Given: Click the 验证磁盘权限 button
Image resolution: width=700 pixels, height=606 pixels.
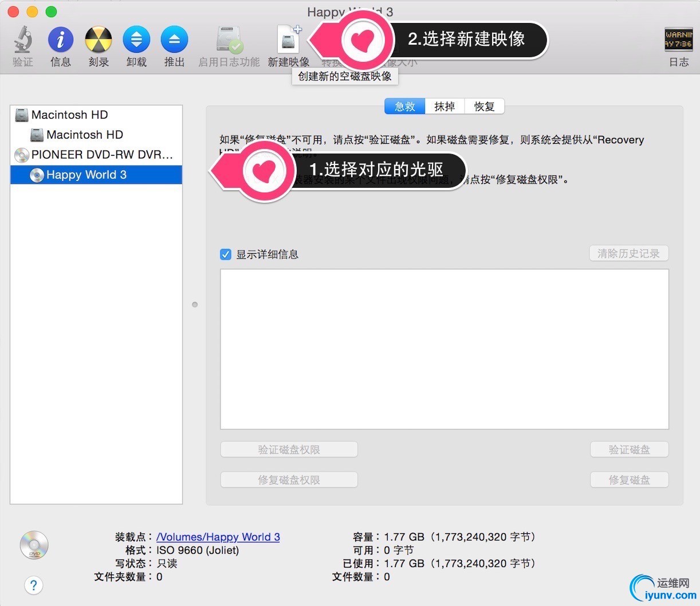Looking at the screenshot, I should point(289,450).
